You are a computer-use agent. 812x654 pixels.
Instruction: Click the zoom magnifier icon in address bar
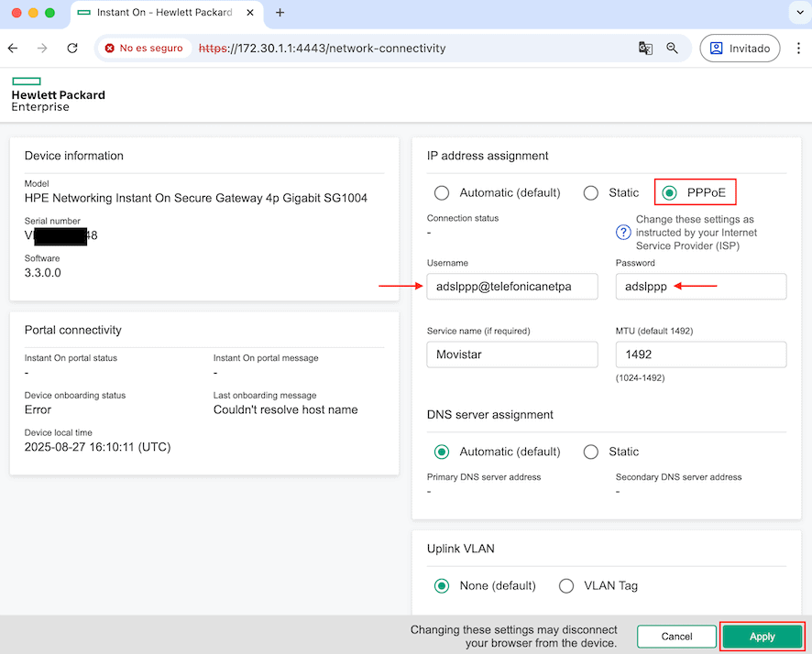pyautogui.click(x=673, y=49)
